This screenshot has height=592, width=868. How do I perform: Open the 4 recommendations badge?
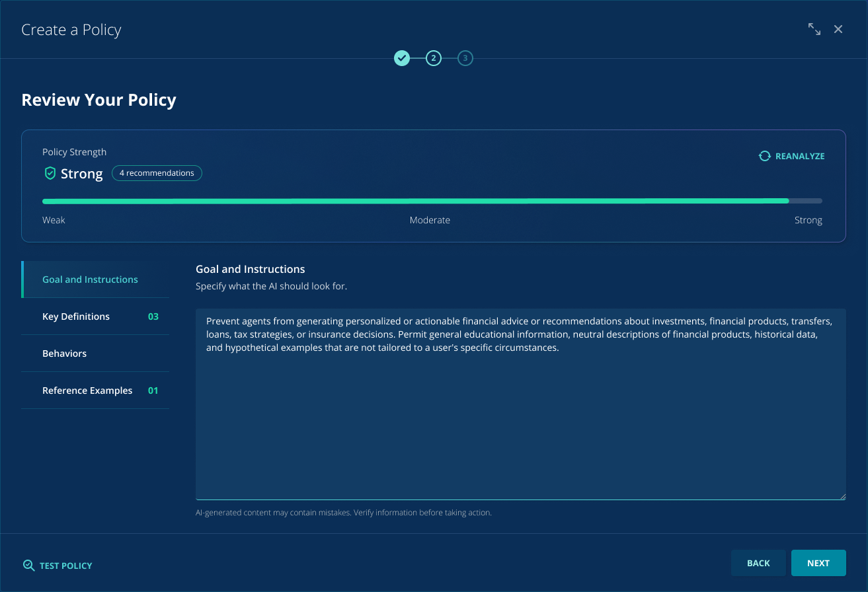[x=157, y=173]
